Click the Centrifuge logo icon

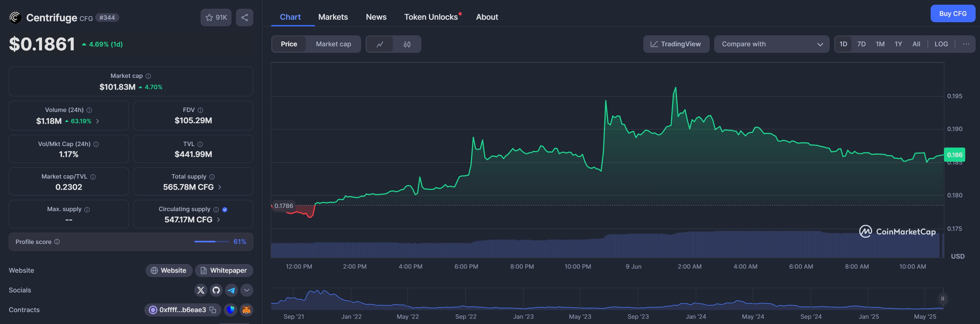coord(15,18)
